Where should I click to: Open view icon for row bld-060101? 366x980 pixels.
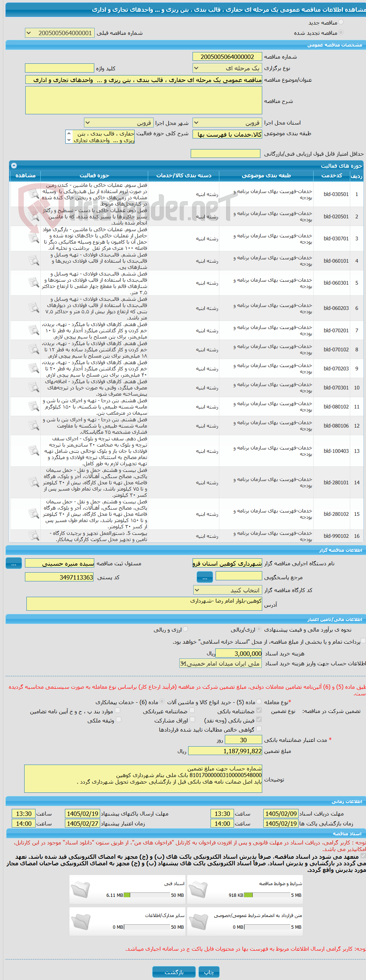click(x=33, y=261)
